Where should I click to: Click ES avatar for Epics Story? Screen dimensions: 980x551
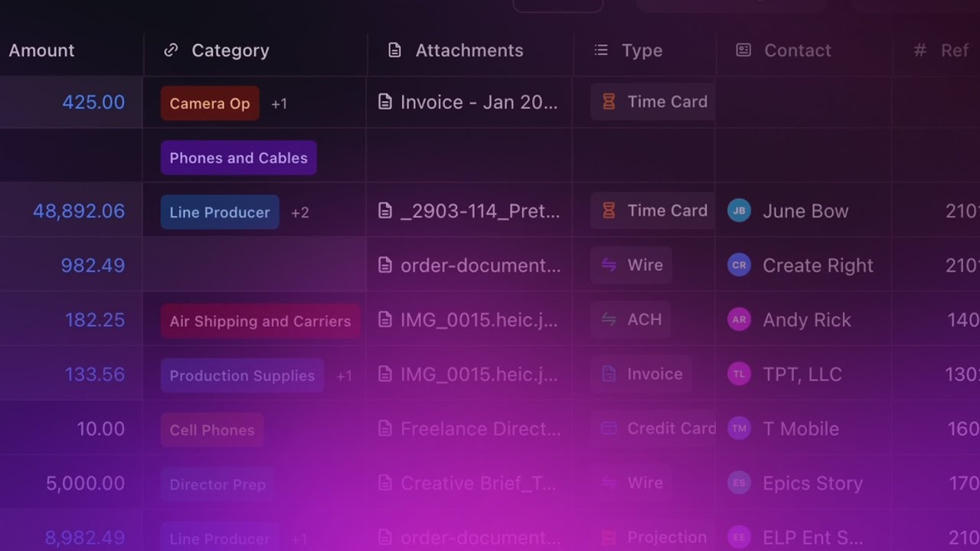coord(739,483)
